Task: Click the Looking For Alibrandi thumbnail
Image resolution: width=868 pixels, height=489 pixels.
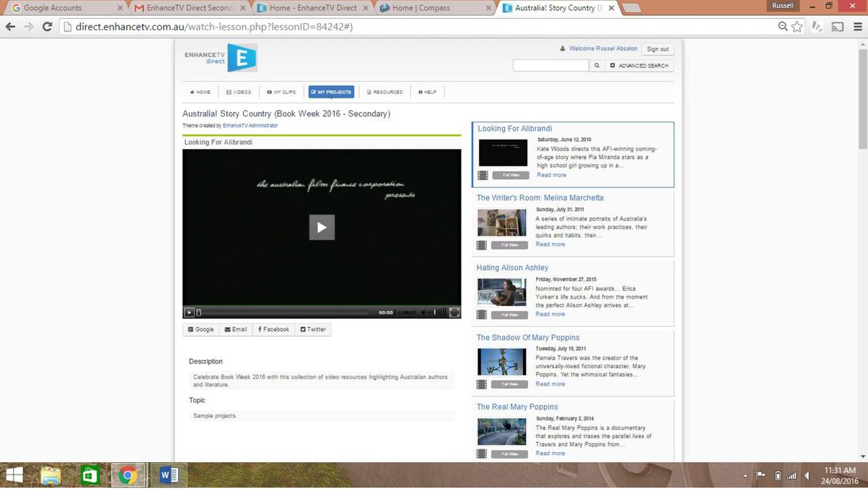Action: tap(503, 152)
